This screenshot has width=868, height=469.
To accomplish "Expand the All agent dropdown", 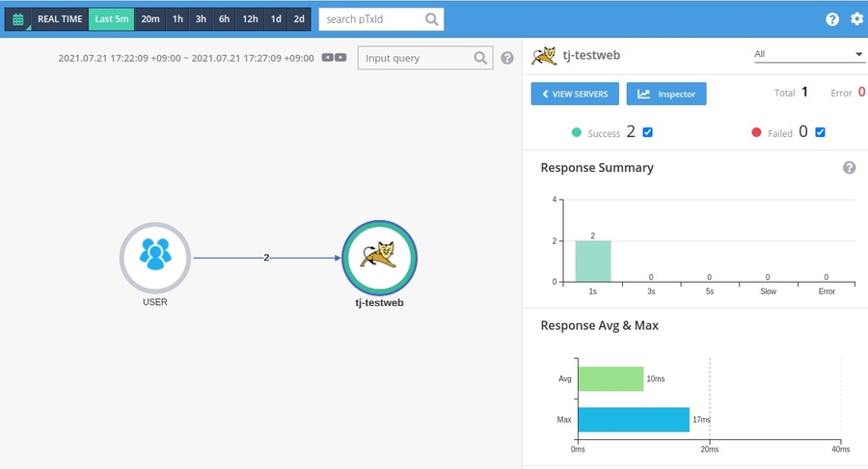I will [808, 55].
